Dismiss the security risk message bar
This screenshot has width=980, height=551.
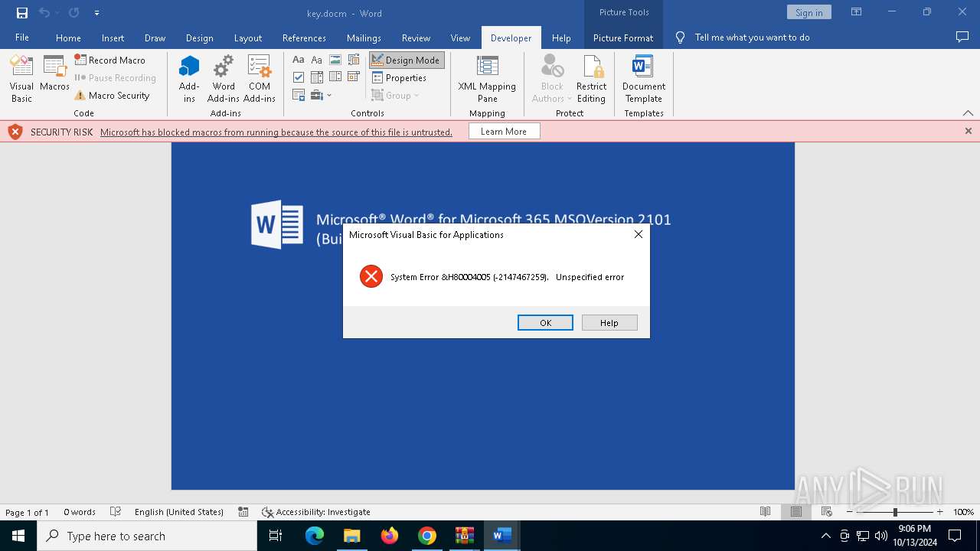coord(968,131)
